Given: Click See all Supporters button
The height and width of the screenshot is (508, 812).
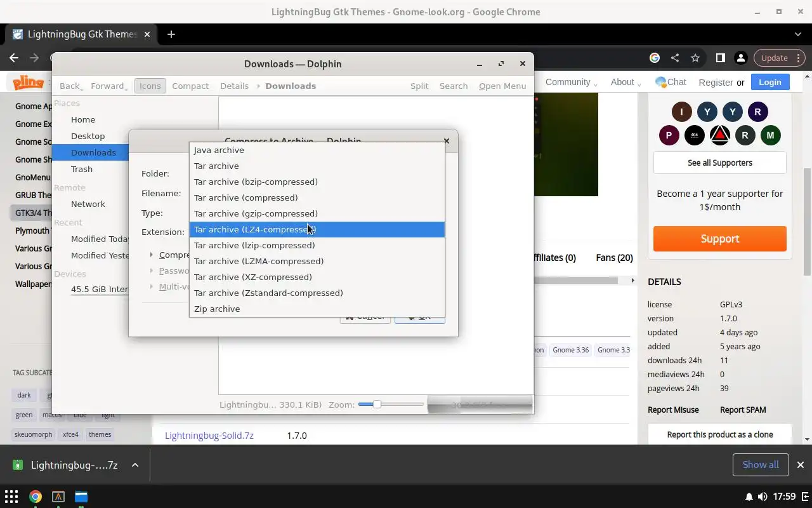Looking at the screenshot, I should tap(720, 163).
